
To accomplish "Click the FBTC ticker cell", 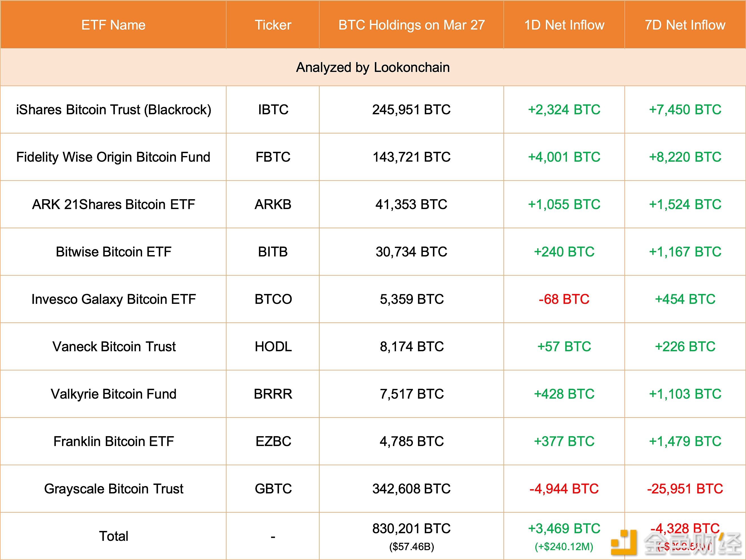I will tap(273, 157).
